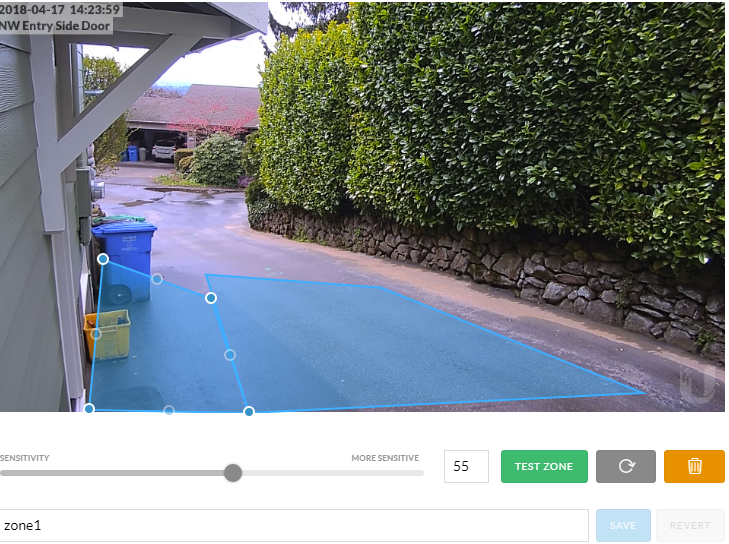
Task: Click midpoint handle on the zone's top edge
Action: click(x=157, y=279)
